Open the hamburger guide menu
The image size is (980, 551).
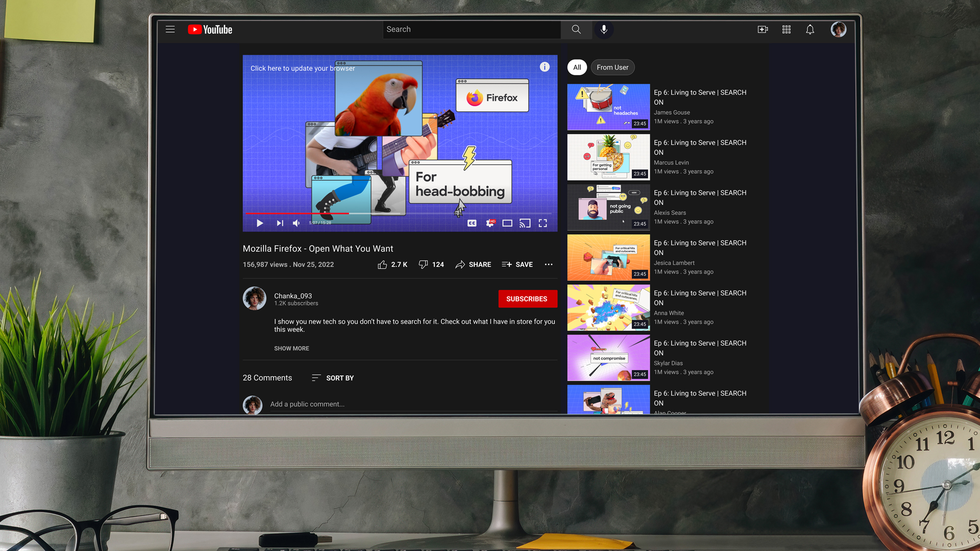click(170, 30)
